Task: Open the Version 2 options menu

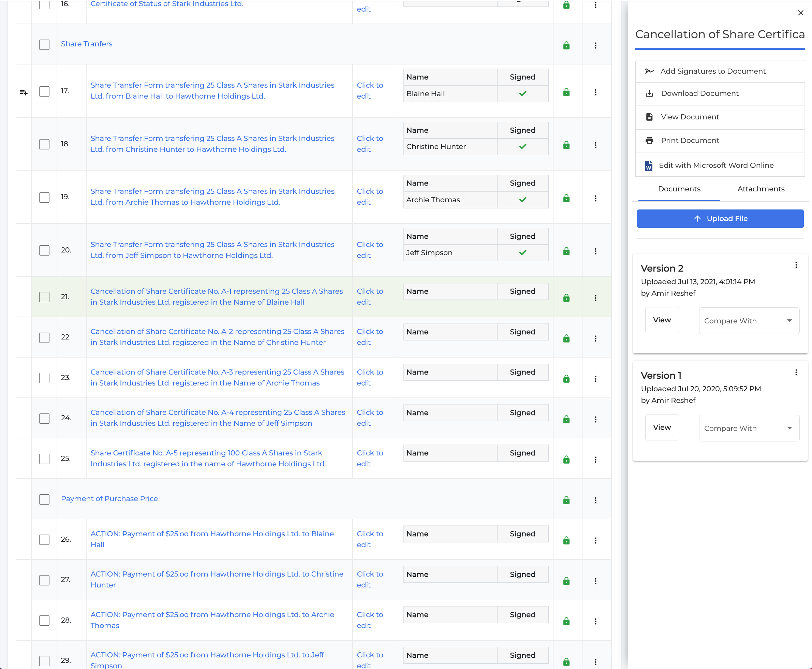Action: tap(796, 265)
